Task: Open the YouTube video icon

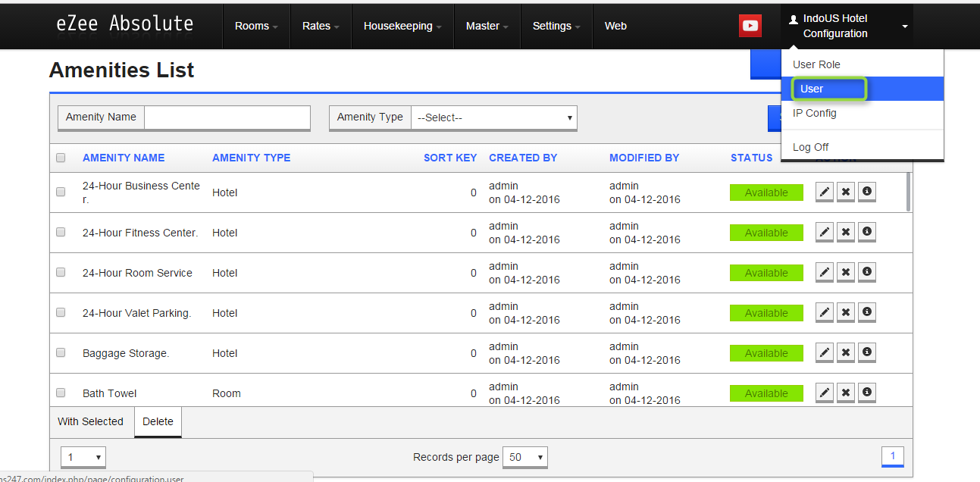Action: tap(750, 26)
